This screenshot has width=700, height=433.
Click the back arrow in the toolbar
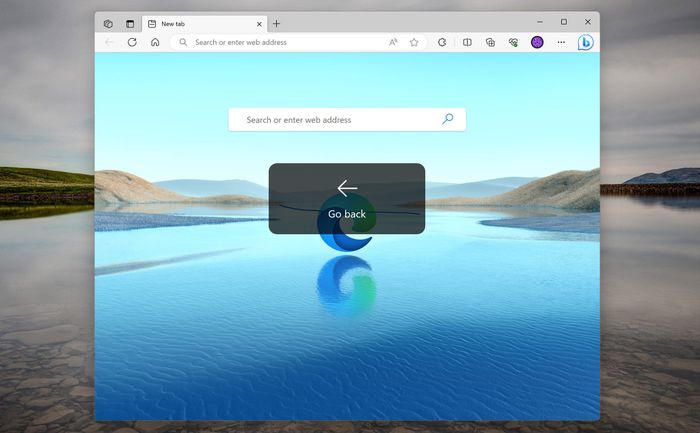click(109, 42)
